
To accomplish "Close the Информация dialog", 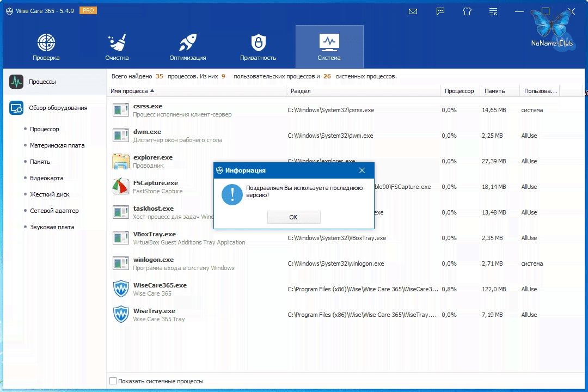I will [362, 170].
